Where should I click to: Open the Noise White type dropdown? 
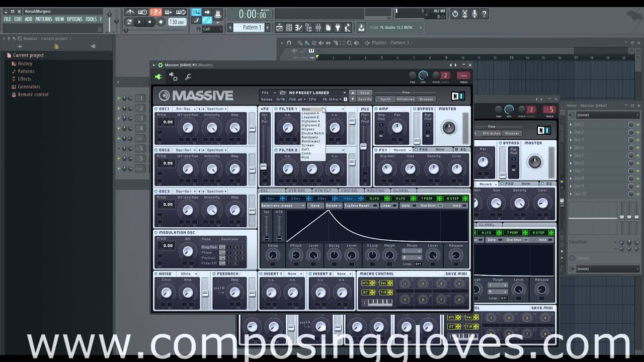pyautogui.click(x=188, y=274)
